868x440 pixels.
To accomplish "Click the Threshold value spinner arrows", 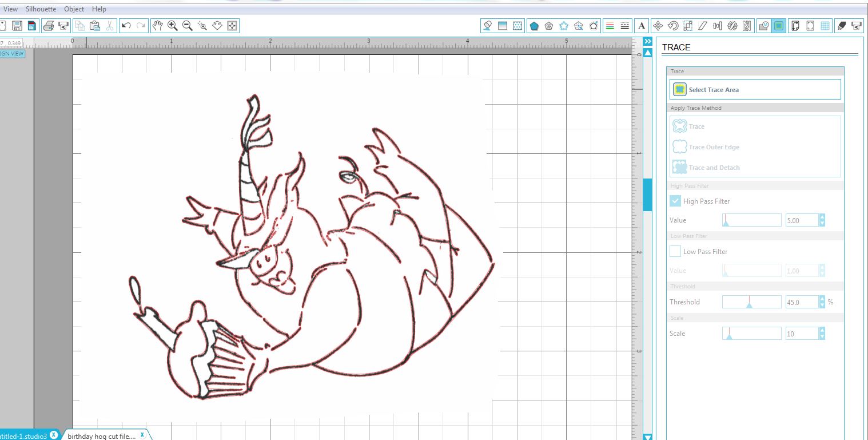I will [822, 302].
